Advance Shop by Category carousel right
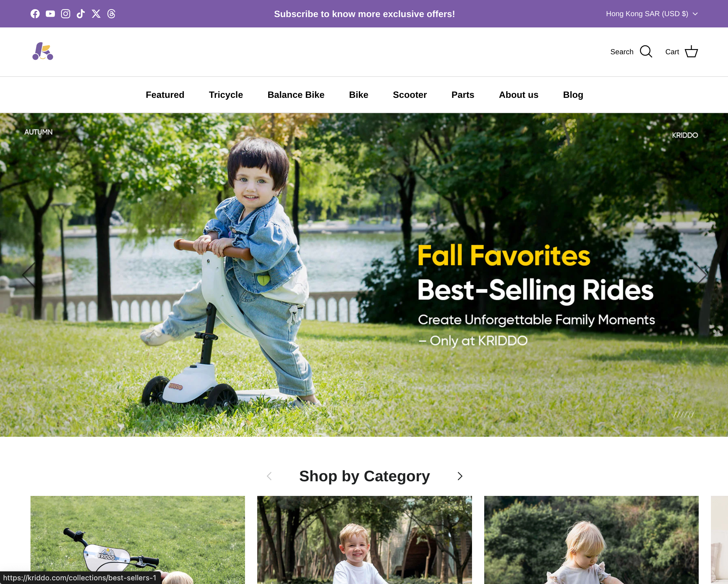Viewport: 728px width, 584px height. tap(460, 476)
